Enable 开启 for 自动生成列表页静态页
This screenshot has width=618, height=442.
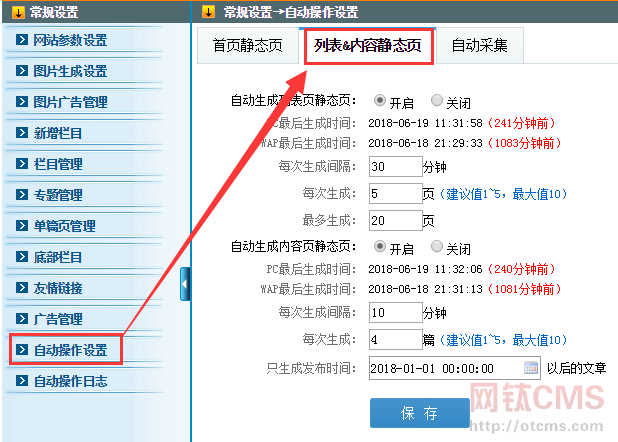click(x=380, y=101)
